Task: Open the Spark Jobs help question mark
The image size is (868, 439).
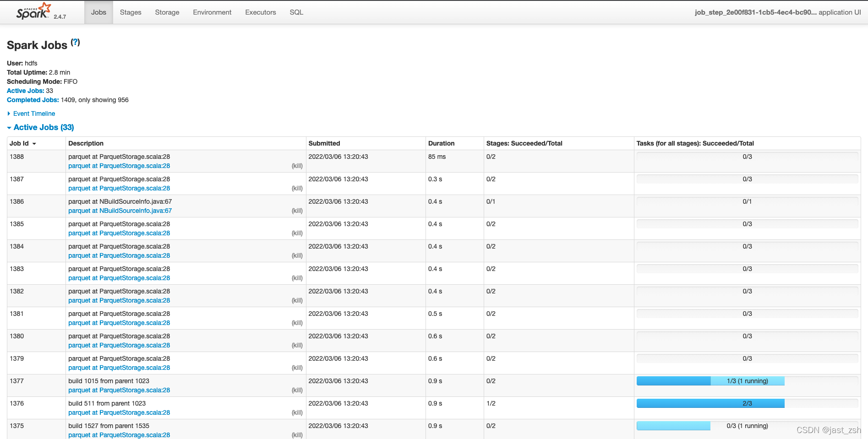Action: (x=76, y=42)
